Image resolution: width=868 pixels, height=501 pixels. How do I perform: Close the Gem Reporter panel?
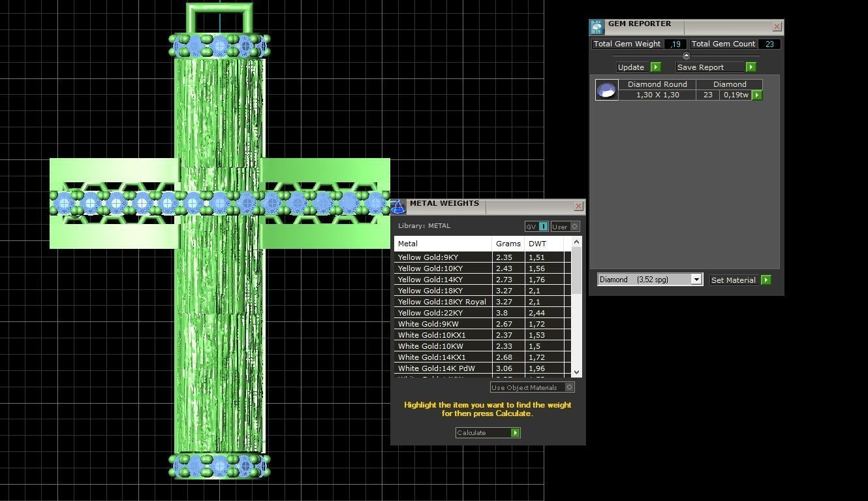coord(777,27)
